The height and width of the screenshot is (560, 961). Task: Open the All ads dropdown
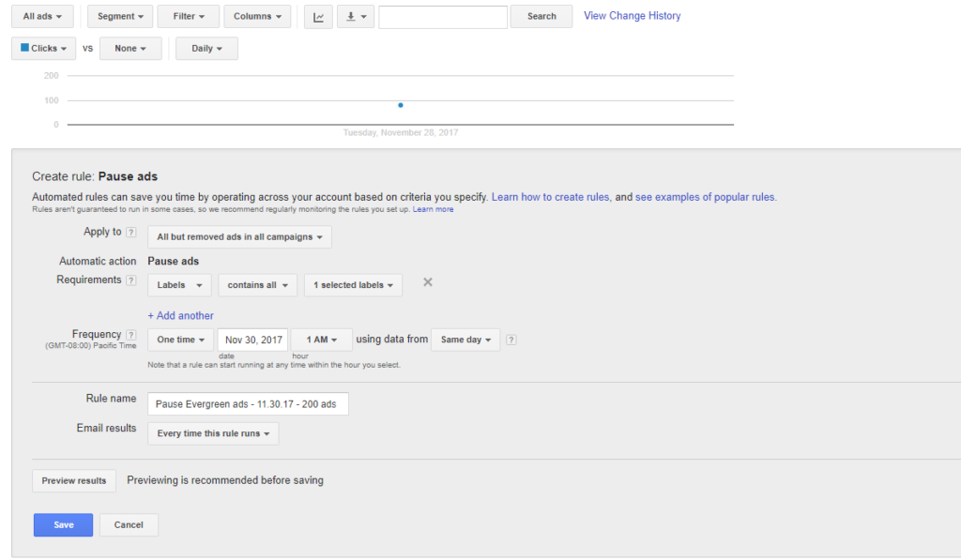[x=43, y=17]
